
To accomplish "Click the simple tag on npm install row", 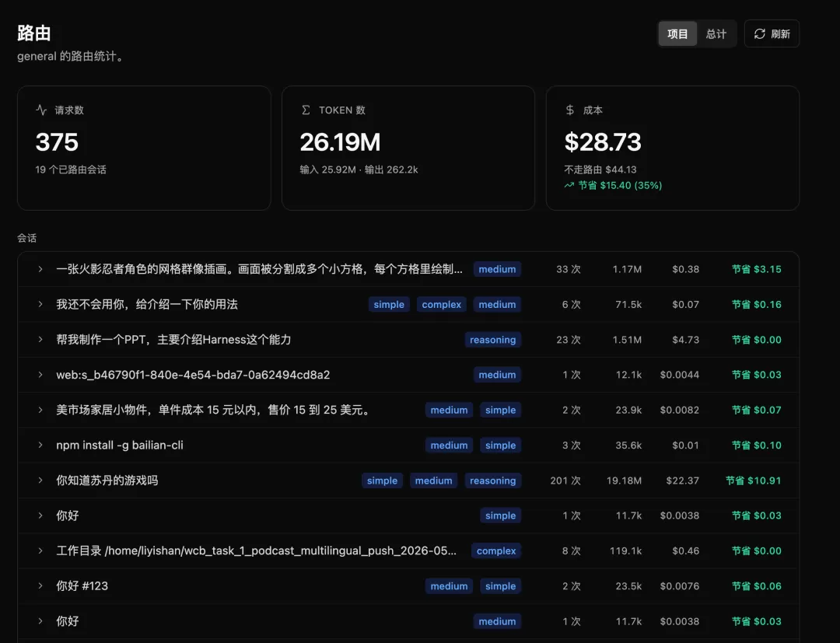I will click(500, 445).
